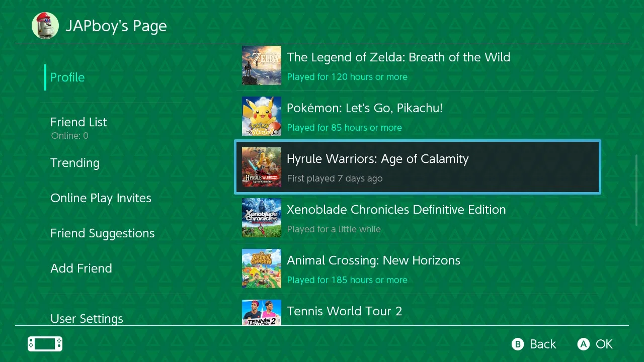Click the Xenoblade Chronicles Definitive Edition title
Image resolution: width=644 pixels, height=362 pixels.
[x=396, y=210]
